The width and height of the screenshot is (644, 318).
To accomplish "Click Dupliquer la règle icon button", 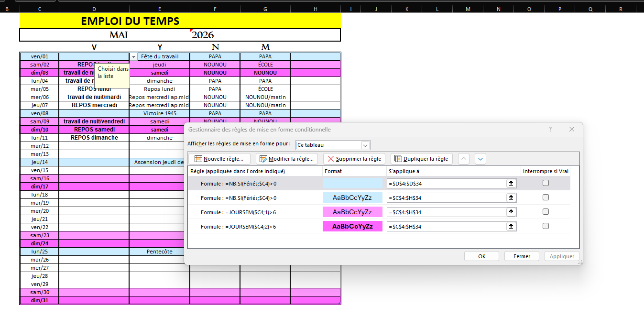I will tap(398, 159).
